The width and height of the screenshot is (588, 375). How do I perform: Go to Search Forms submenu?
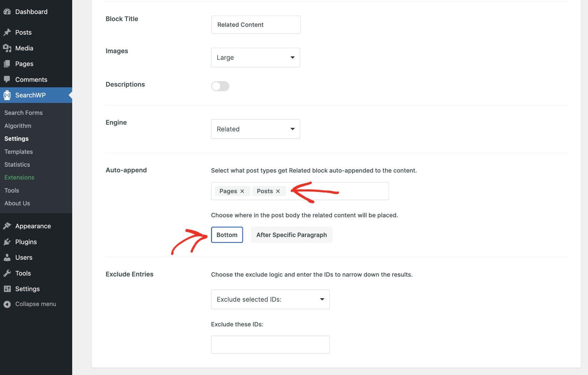click(24, 113)
